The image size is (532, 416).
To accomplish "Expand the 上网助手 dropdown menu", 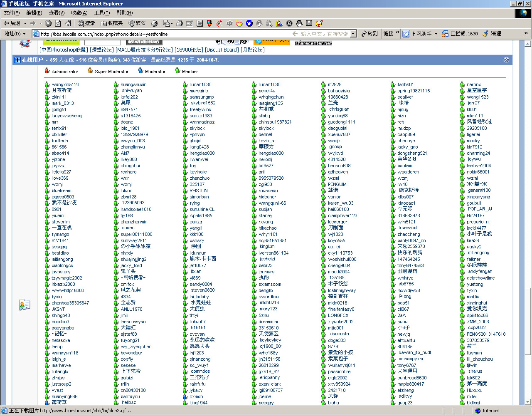I will click(x=436, y=34).
